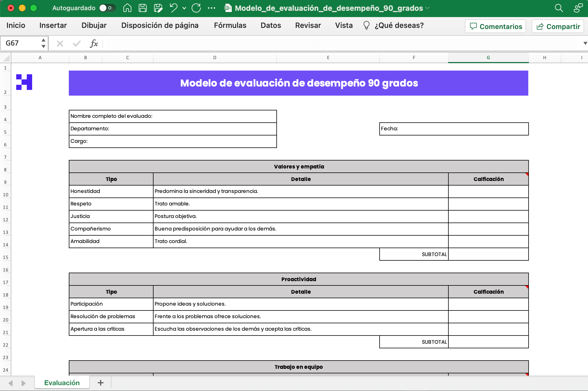588x391 pixels.
Task: Redo the last action
Action: click(196, 8)
